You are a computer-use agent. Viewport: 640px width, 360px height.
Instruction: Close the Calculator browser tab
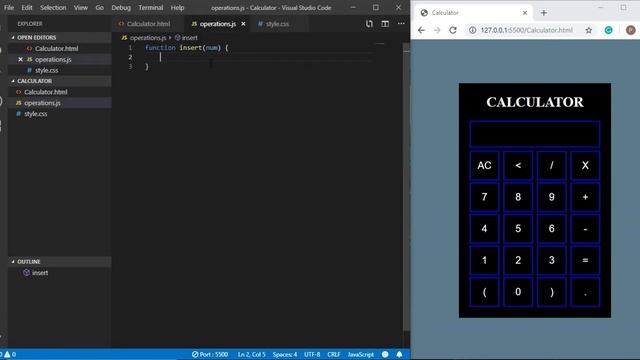(525, 13)
